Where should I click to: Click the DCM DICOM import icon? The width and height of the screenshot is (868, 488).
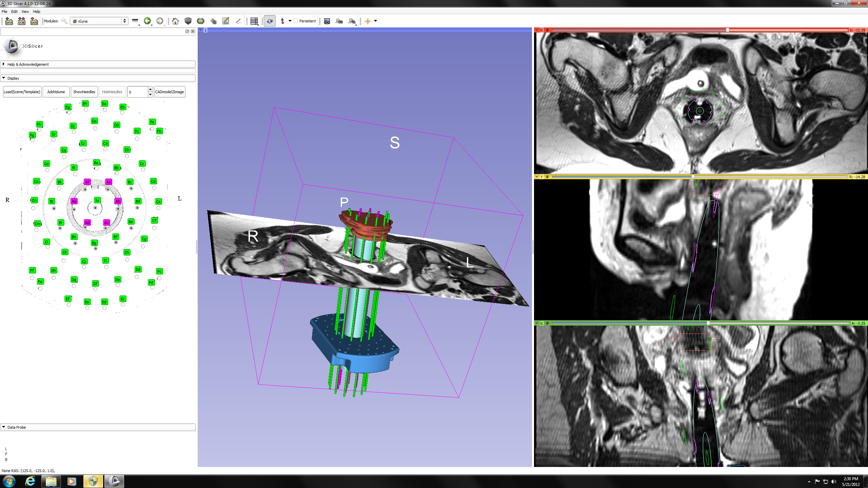21,21
